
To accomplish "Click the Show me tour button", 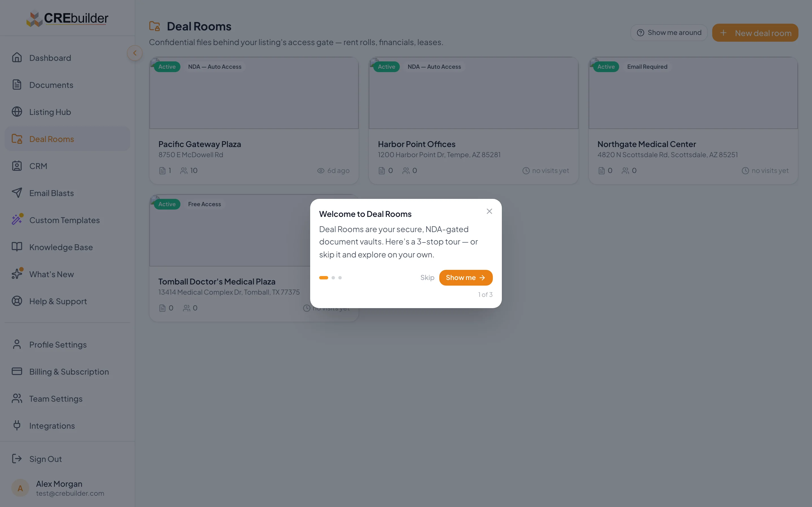I will pos(466,278).
